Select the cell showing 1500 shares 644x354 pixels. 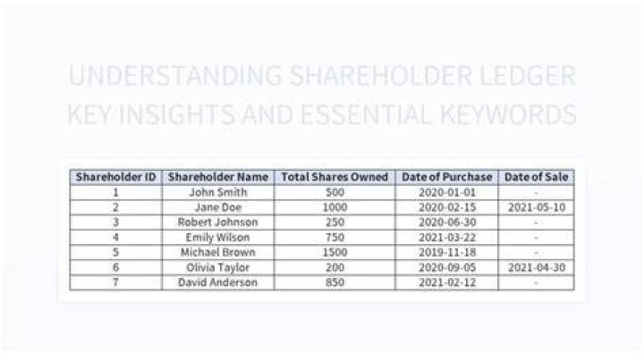335,253
